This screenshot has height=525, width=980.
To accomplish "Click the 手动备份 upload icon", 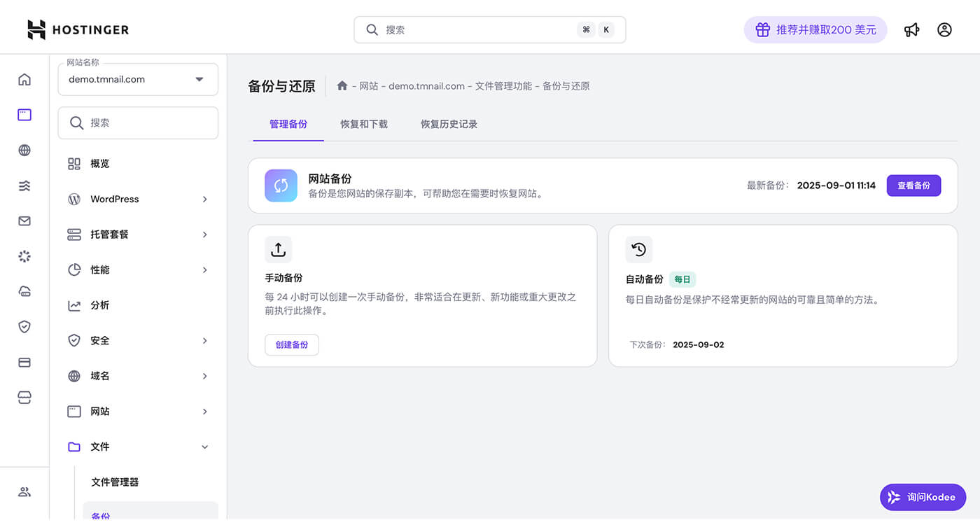I will pos(278,249).
